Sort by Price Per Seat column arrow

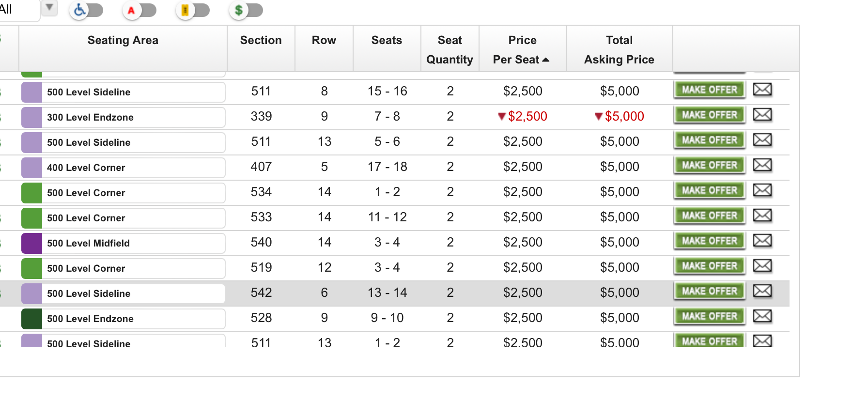click(x=546, y=60)
